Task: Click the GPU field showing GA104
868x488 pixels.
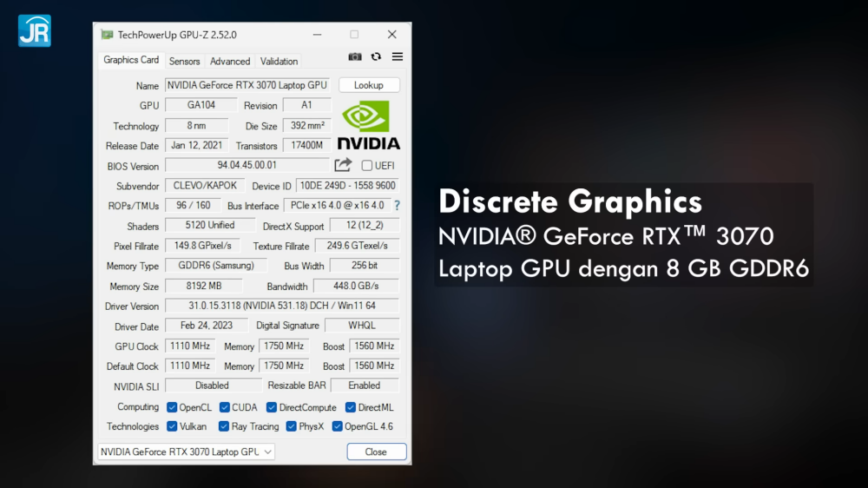Action: (x=201, y=105)
